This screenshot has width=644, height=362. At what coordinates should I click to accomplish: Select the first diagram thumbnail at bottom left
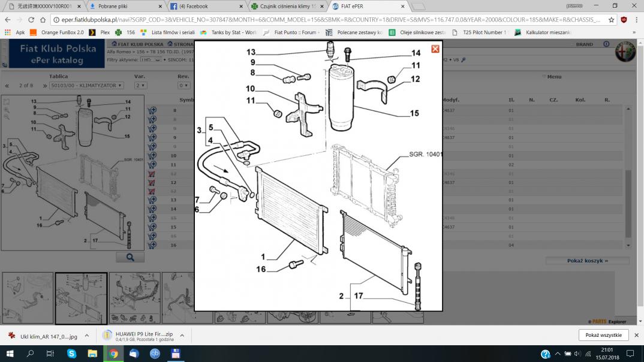coord(28,298)
